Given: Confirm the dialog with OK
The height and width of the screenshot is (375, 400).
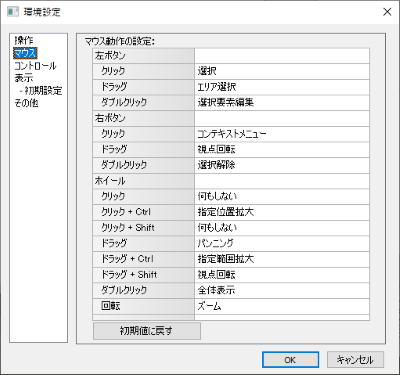Looking at the screenshot, I should point(290,360).
